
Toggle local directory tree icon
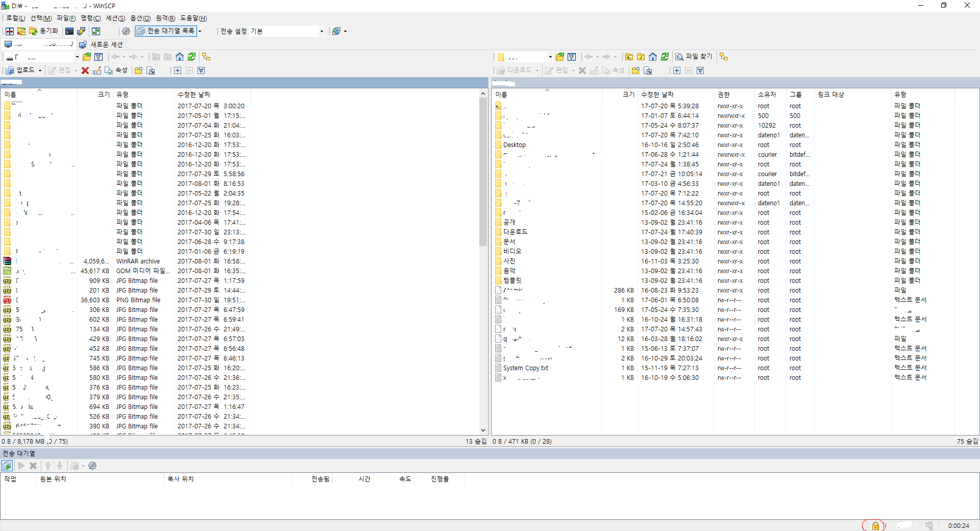pos(206,57)
